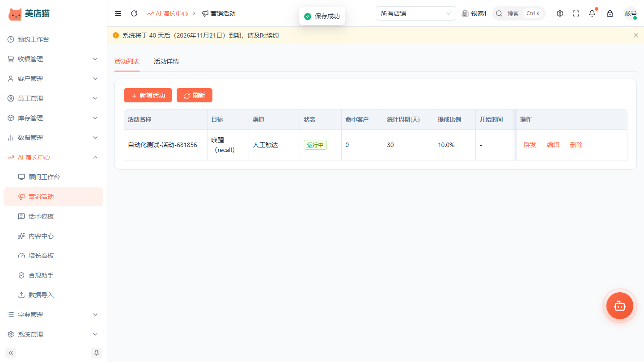The height and width of the screenshot is (362, 644).
Task: Click the 字典管理 list icon
Action: click(x=11, y=315)
